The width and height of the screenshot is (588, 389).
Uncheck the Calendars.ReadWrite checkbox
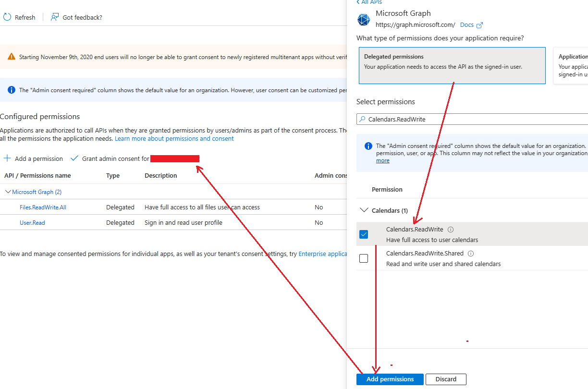(x=364, y=234)
